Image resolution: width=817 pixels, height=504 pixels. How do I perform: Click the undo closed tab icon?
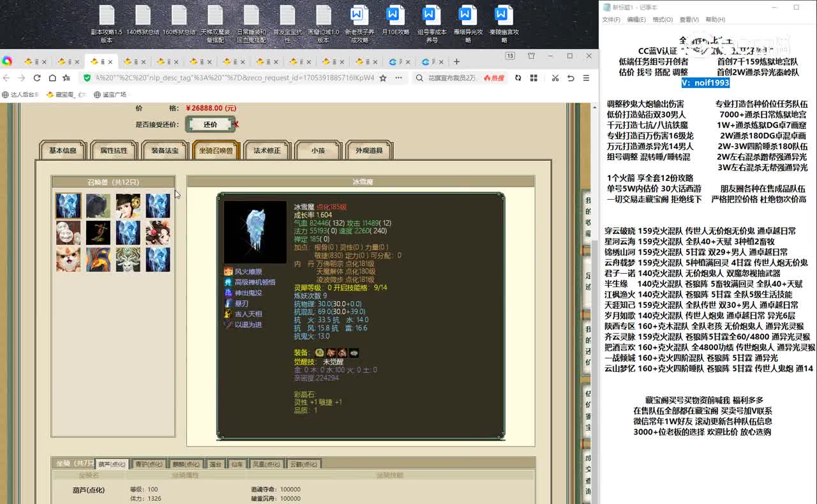(570, 78)
